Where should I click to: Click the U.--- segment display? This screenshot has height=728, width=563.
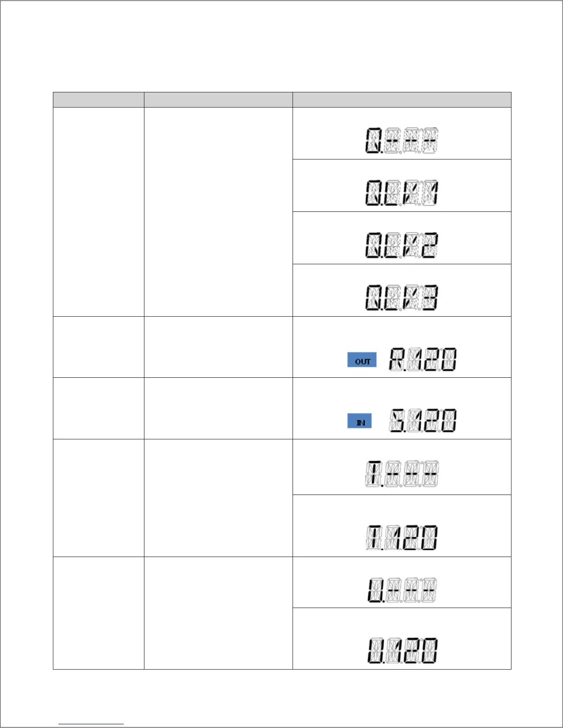pyautogui.click(x=402, y=590)
